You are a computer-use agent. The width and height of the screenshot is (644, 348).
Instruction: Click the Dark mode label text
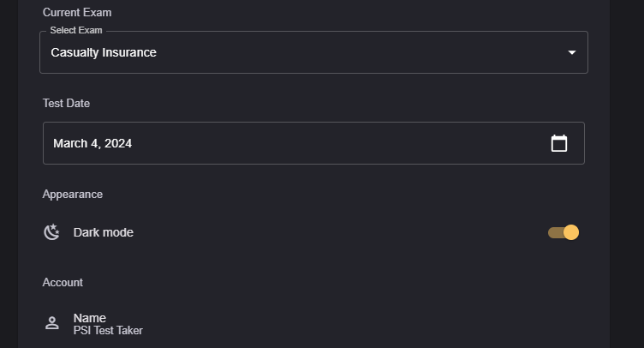click(104, 232)
